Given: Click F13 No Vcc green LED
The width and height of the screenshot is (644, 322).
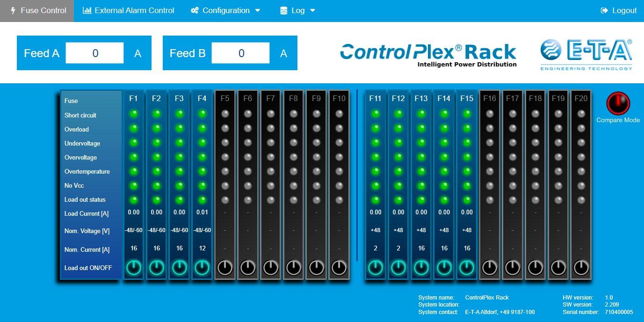Looking at the screenshot, I should (421, 185).
